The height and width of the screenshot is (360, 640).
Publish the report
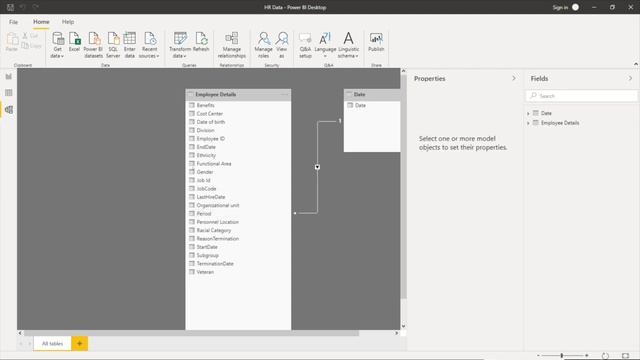click(376, 42)
